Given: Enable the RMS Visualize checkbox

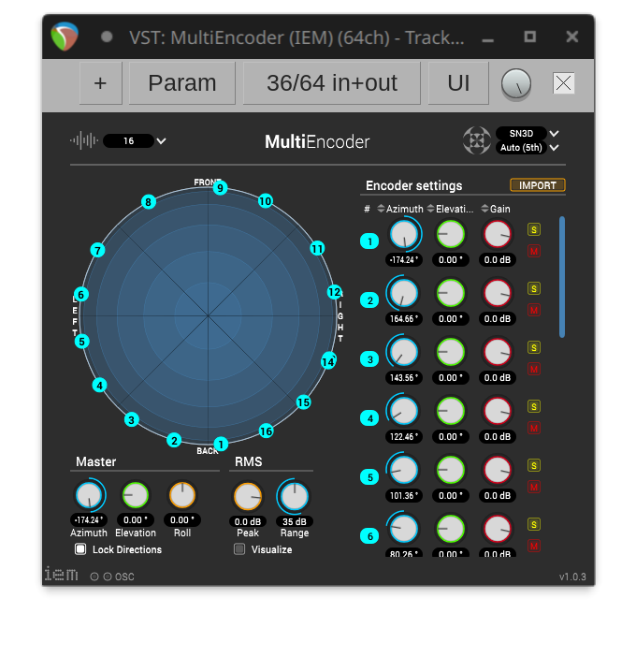Looking at the screenshot, I should pos(239,549).
